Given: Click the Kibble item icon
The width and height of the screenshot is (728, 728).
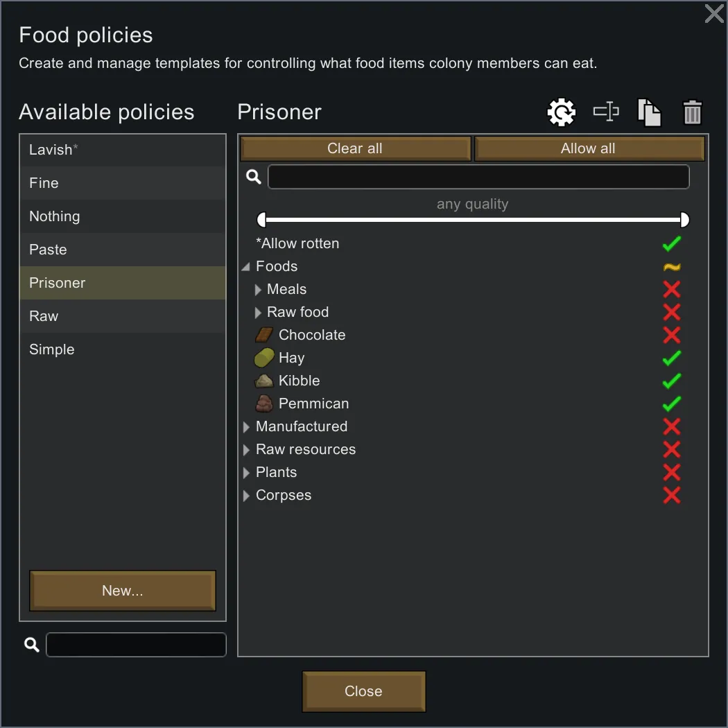Looking at the screenshot, I should pyautogui.click(x=264, y=381).
